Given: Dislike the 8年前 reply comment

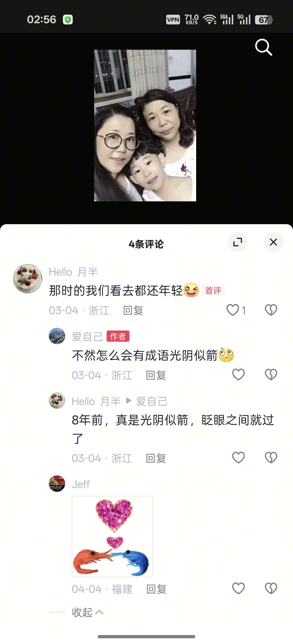Looking at the screenshot, I should (x=271, y=458).
